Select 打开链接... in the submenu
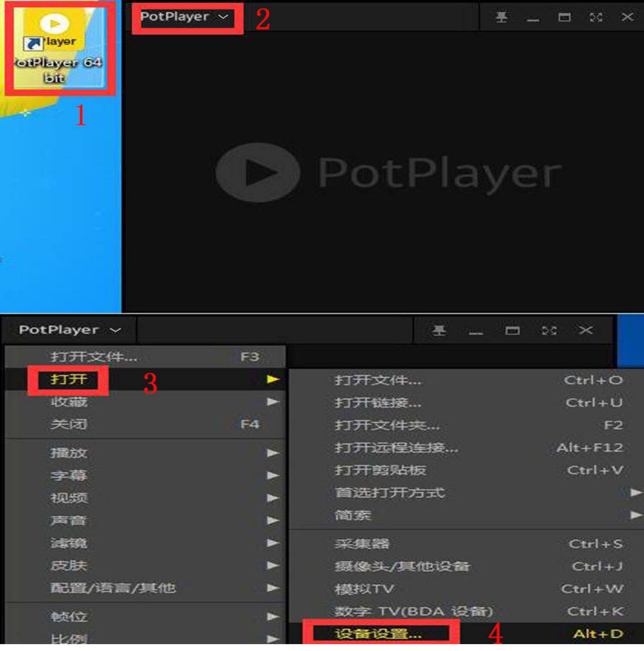 [x=467, y=403]
